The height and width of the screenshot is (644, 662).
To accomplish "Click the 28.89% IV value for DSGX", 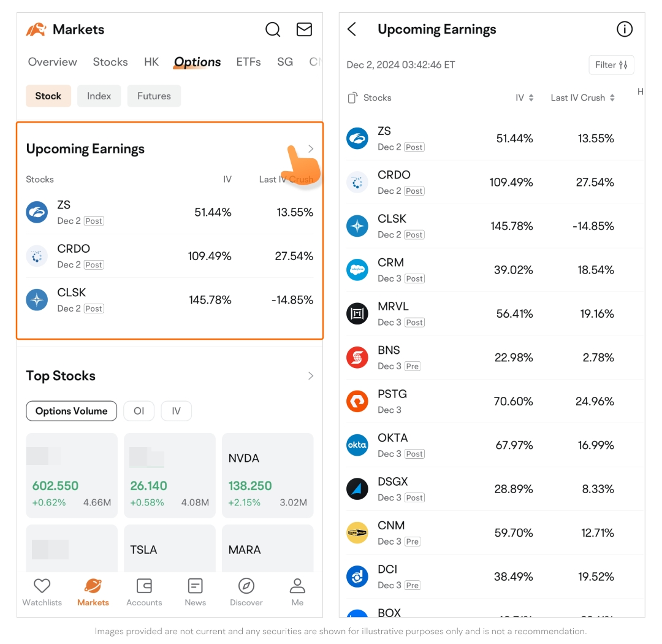I will tap(514, 489).
